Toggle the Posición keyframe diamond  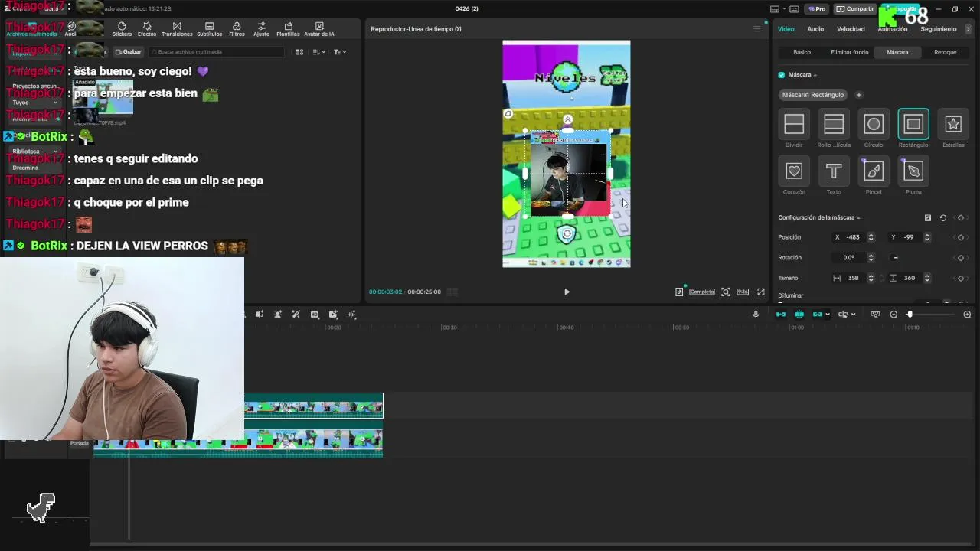961,237
